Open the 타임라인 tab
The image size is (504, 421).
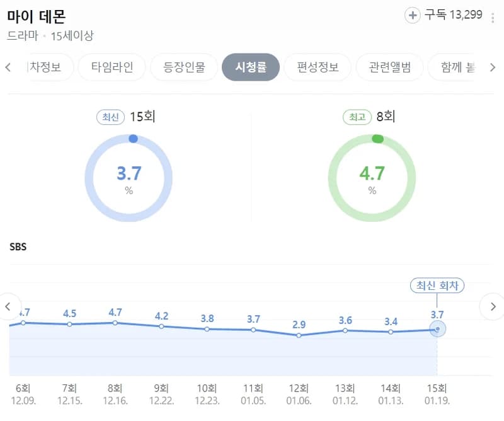click(112, 67)
